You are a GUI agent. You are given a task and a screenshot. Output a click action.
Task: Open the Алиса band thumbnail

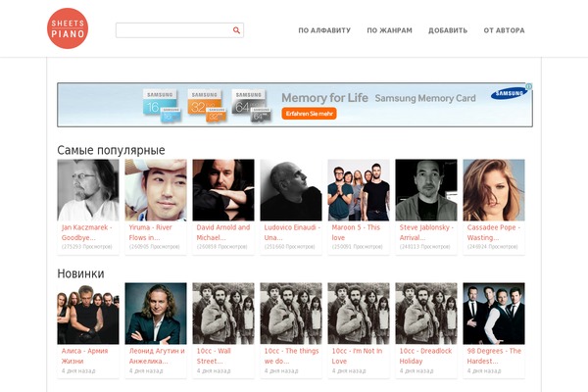tap(88, 314)
